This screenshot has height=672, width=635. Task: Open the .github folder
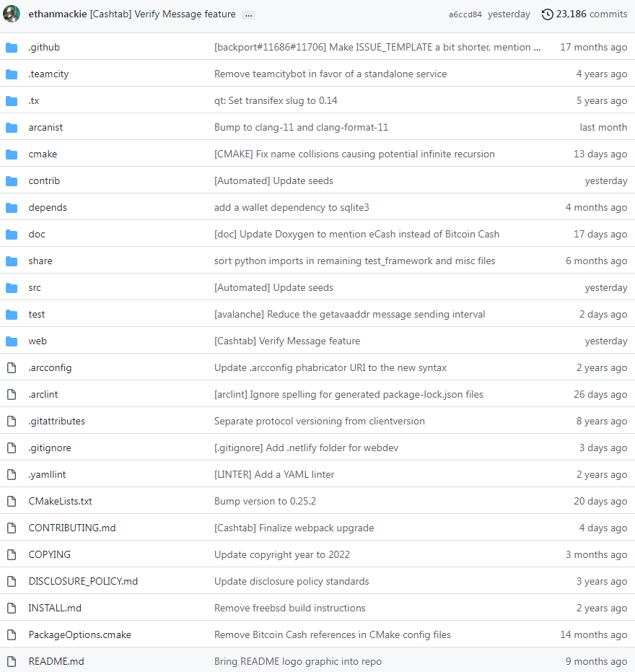click(x=44, y=47)
